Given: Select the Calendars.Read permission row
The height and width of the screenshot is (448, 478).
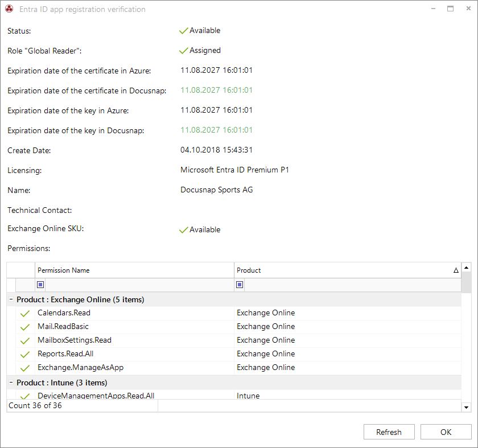Looking at the screenshot, I should [238, 313].
